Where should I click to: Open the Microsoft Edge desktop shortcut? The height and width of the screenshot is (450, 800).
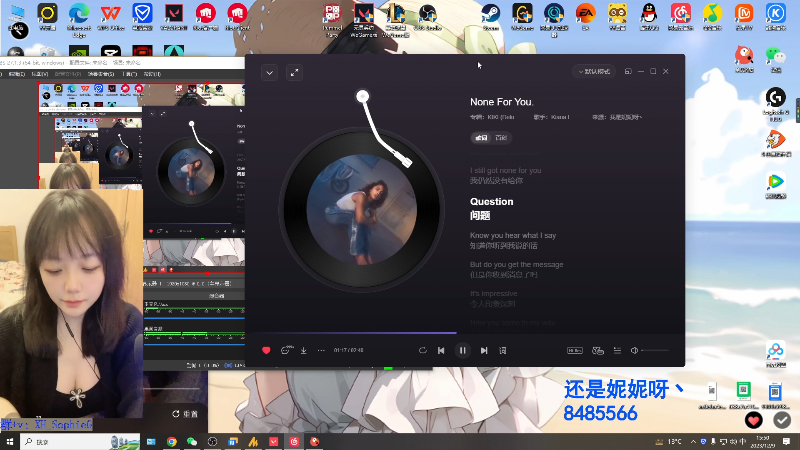coord(79,19)
